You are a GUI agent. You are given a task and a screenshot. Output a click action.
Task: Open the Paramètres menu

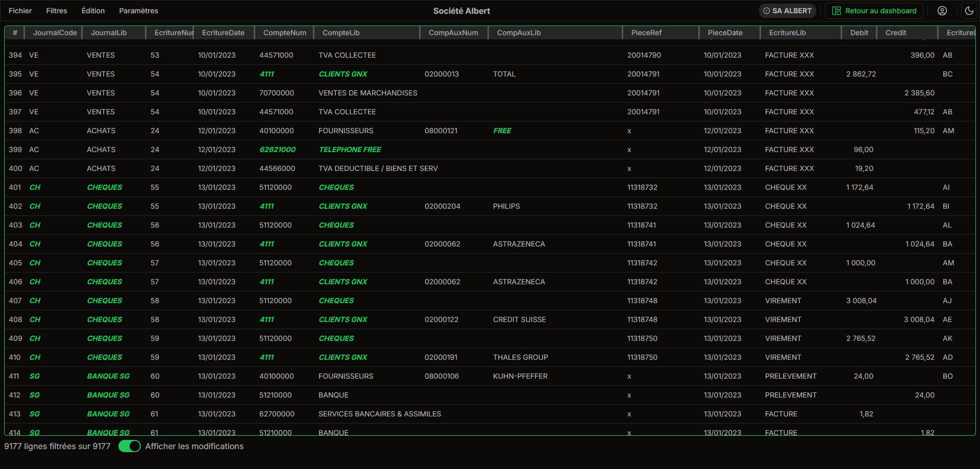(x=138, y=11)
